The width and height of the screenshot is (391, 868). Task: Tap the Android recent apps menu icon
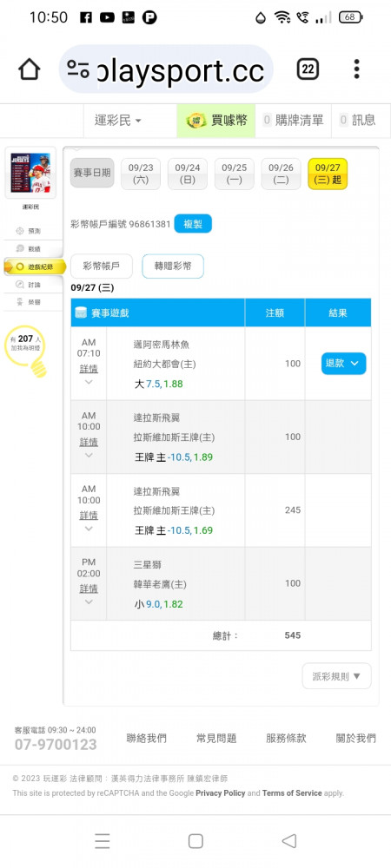click(102, 841)
